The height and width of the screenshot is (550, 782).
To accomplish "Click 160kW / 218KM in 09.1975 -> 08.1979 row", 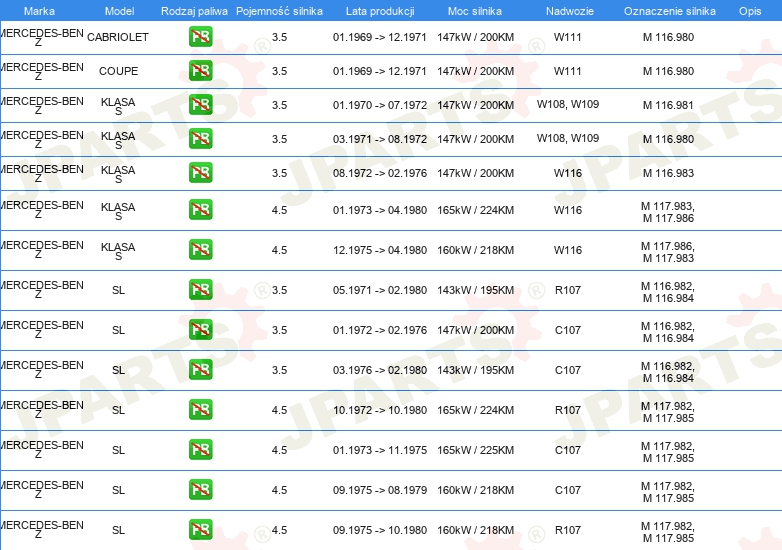I will point(475,490).
